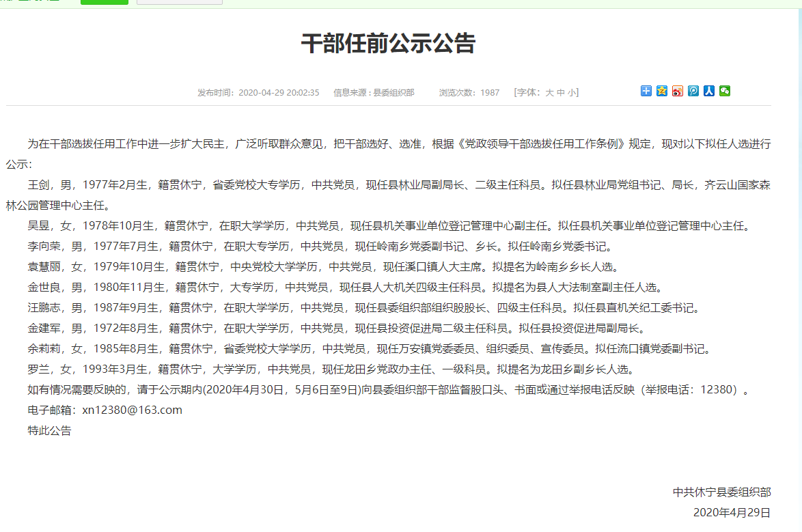Click the hotline number 12380 in parentheses
Screen dimensions: 802x532
718,389
